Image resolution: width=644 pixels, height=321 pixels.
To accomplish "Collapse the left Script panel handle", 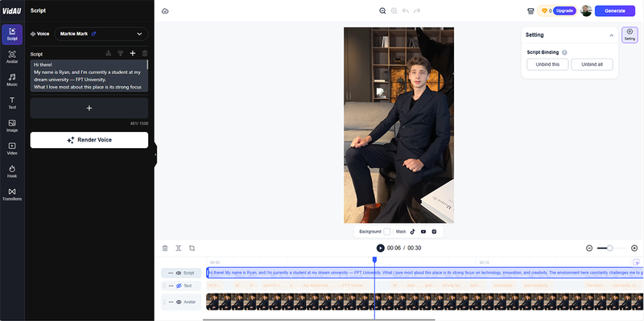I will pyautogui.click(x=155, y=154).
